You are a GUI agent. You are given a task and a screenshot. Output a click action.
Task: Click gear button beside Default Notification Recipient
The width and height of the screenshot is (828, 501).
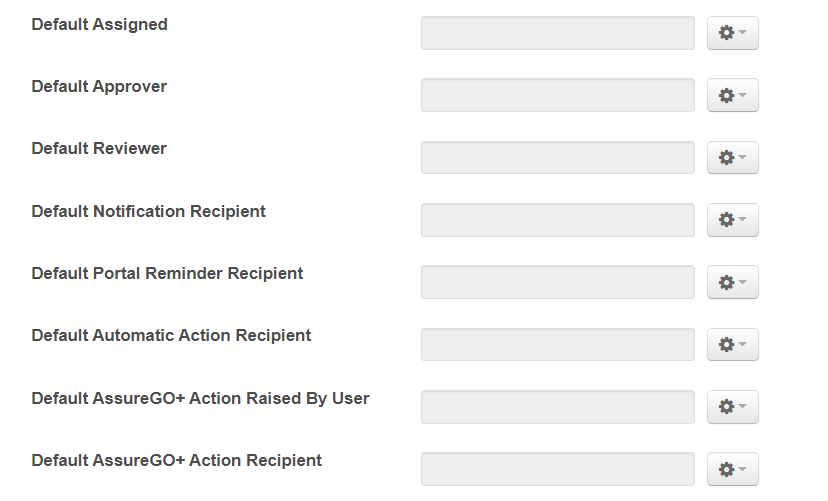pyautogui.click(x=732, y=220)
